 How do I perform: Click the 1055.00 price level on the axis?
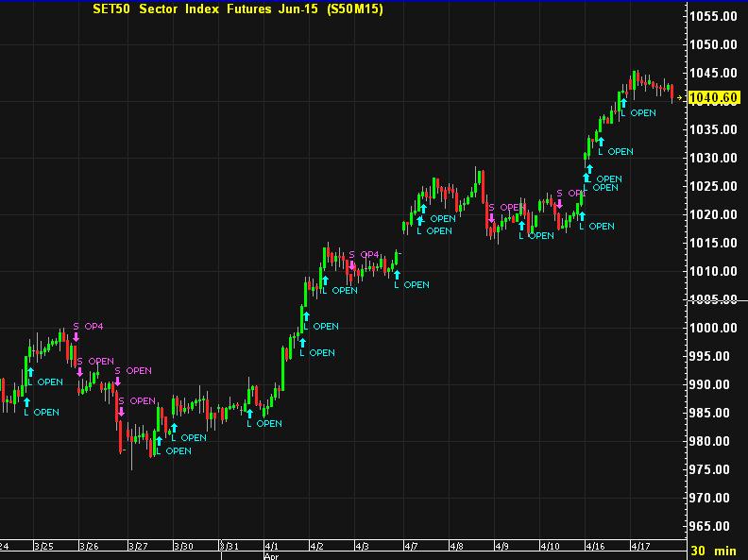pyautogui.click(x=713, y=16)
